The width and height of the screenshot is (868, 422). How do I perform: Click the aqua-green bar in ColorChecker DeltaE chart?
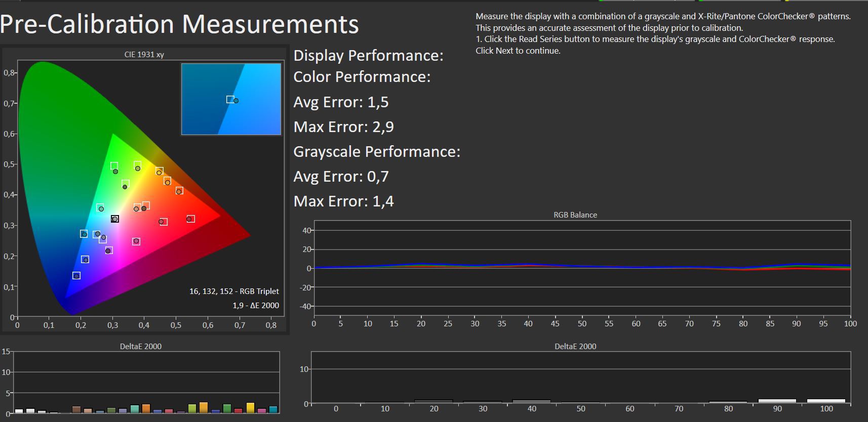click(x=135, y=409)
